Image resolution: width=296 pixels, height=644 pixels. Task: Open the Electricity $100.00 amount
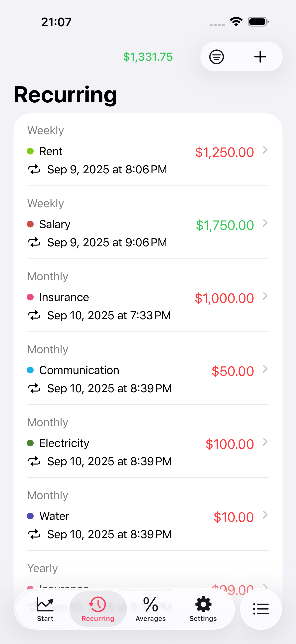(x=230, y=444)
